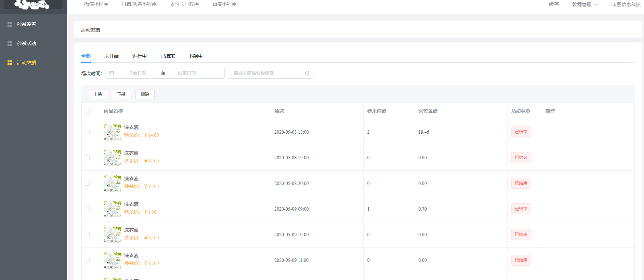Click the 上架 button
The width and height of the screenshot is (644, 280).
(x=98, y=94)
